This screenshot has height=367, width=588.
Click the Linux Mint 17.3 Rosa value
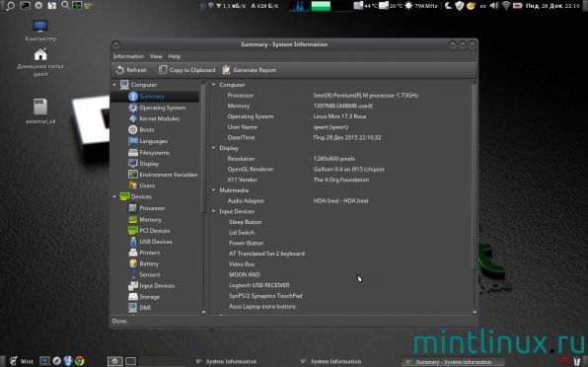[339, 116]
